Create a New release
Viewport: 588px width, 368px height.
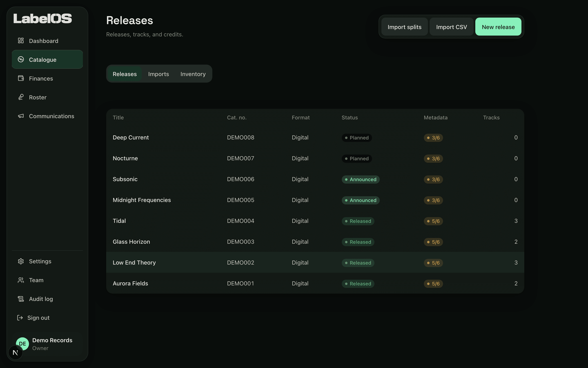498,27
